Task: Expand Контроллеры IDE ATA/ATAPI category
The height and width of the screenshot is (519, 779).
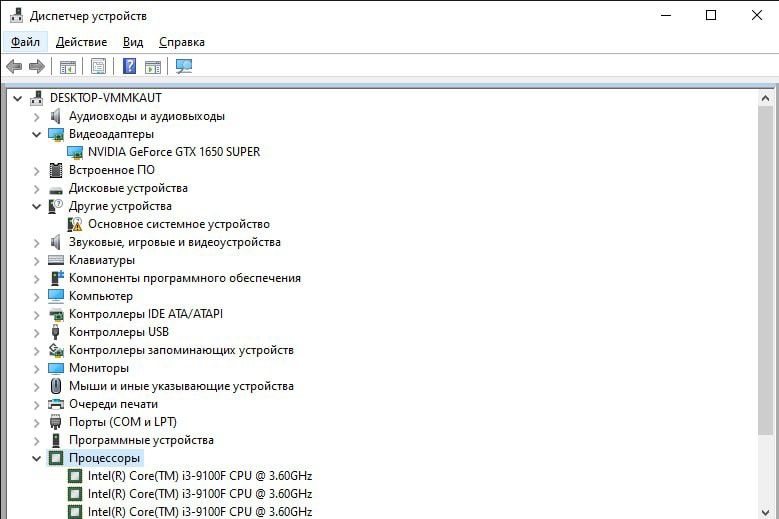Action: pyautogui.click(x=36, y=315)
